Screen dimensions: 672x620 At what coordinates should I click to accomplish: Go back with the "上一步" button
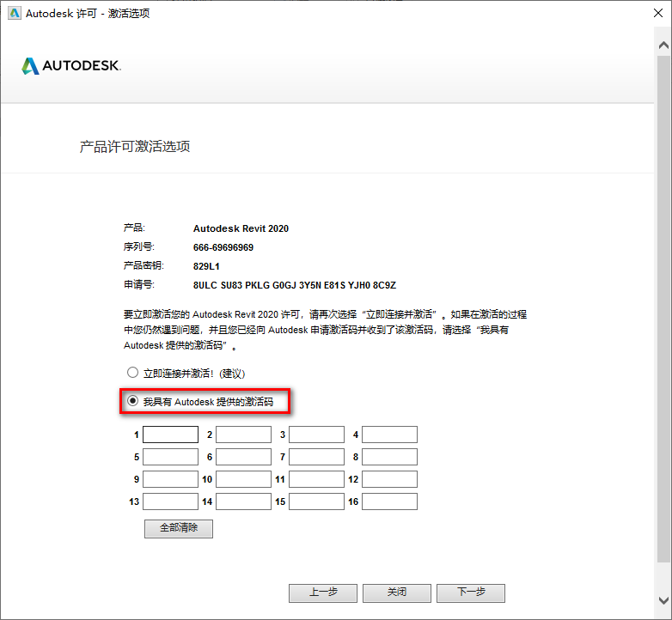pos(322,593)
